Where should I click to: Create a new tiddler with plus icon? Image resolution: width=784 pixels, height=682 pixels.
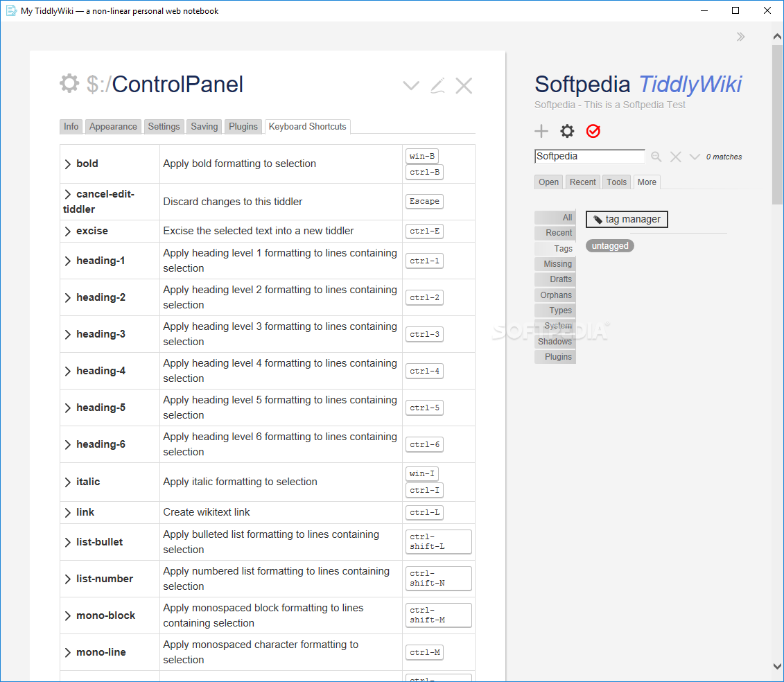tap(541, 131)
